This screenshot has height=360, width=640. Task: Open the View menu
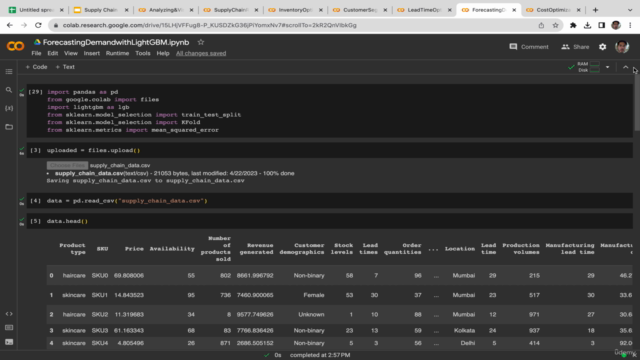(x=71, y=53)
